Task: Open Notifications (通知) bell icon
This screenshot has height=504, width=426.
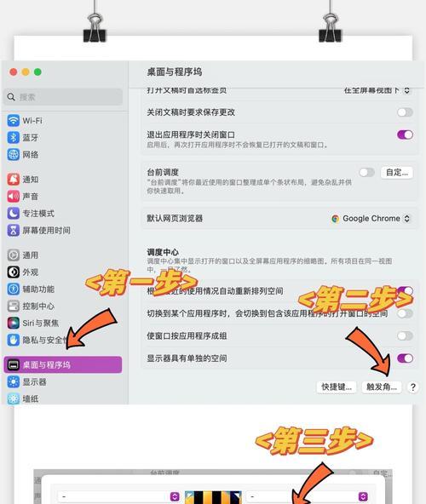Action: [x=13, y=180]
